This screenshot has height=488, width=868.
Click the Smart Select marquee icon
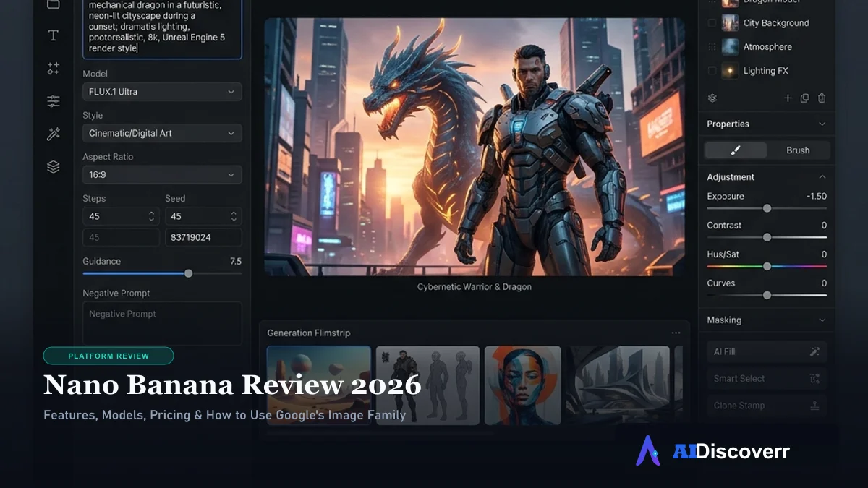click(814, 379)
